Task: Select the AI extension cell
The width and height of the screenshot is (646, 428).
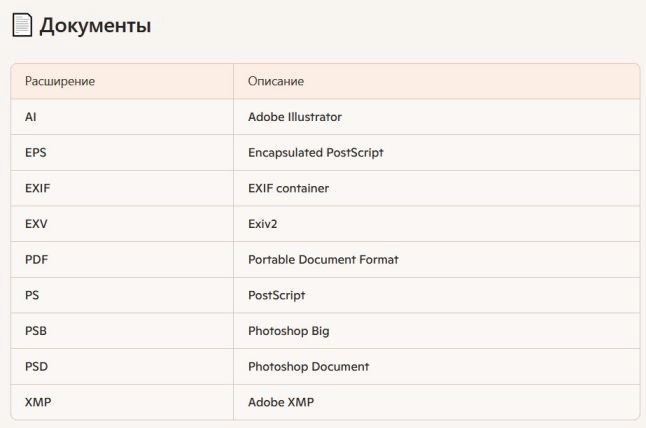Action: click(31, 117)
